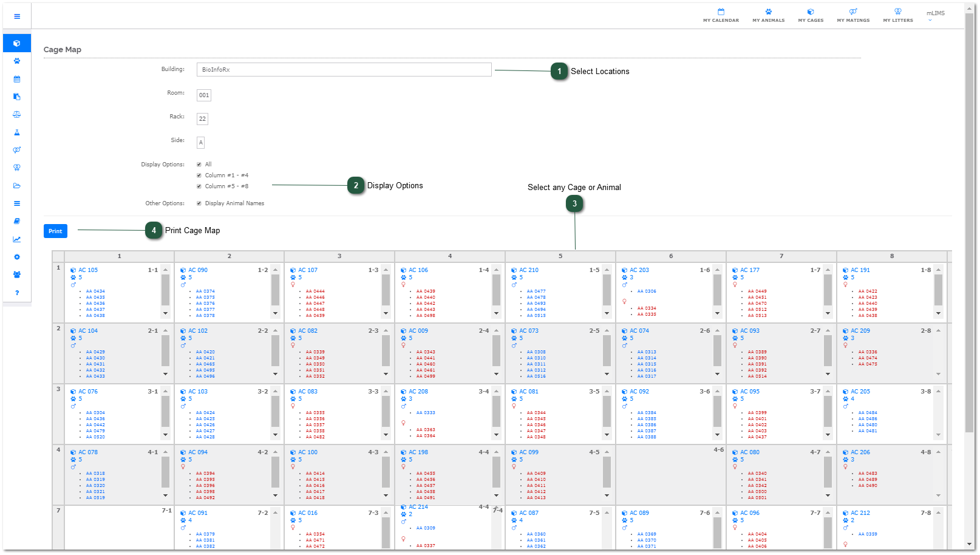This screenshot has width=980, height=555.
Task: Open cage link AC 089
Action: 639,513
